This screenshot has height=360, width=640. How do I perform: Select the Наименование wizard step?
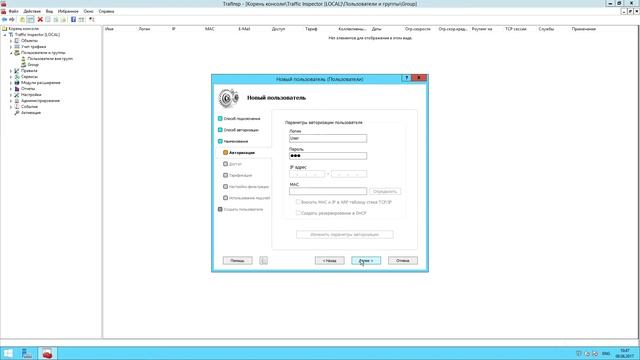point(233,141)
